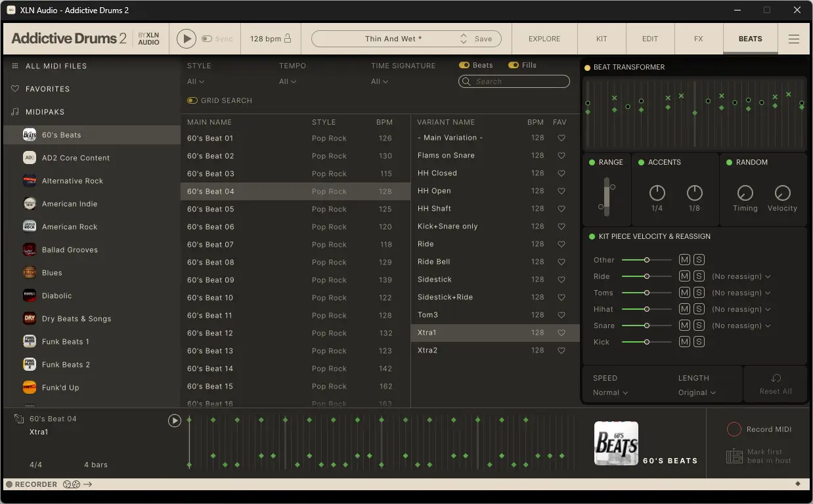Open the SPEED Normal dropdown

point(611,392)
